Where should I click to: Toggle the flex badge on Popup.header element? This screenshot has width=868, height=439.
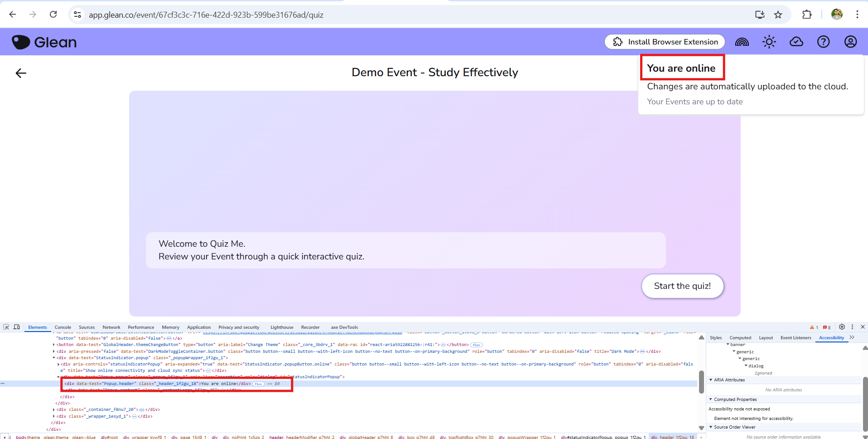click(x=258, y=384)
